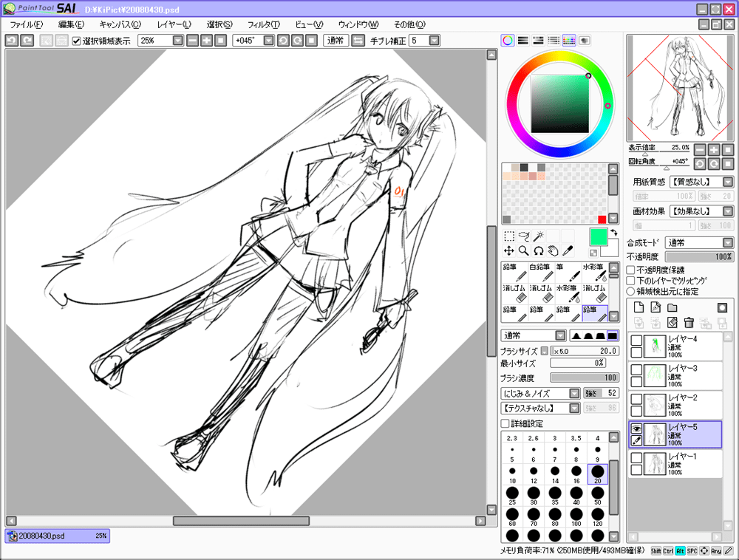
Task: Switch to 20080430.psd document tab
Action: (58, 536)
